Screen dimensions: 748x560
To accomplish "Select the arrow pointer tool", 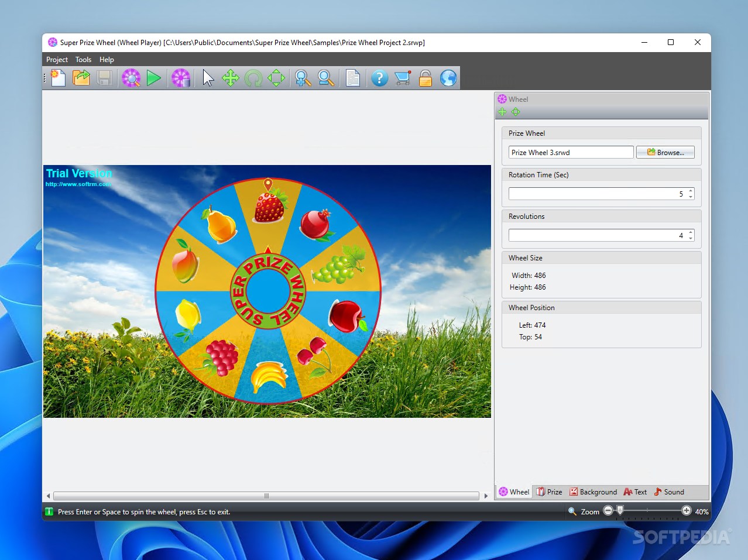I will click(208, 78).
